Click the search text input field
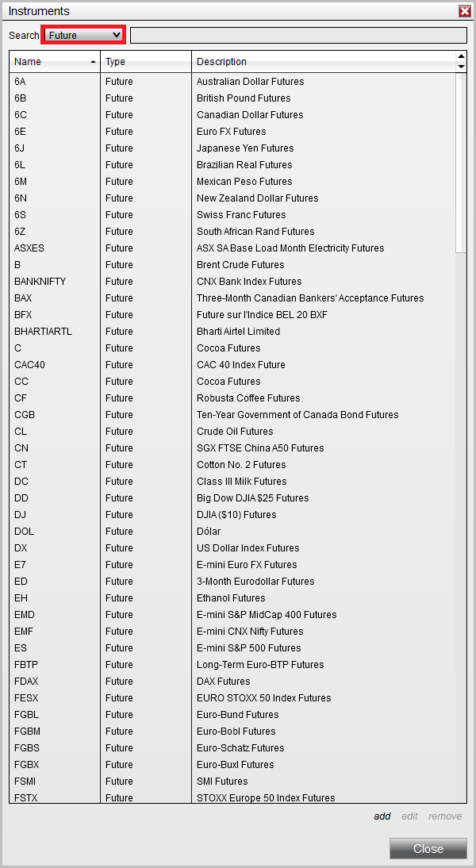Image resolution: width=476 pixels, height=868 pixels. pyautogui.click(x=297, y=35)
